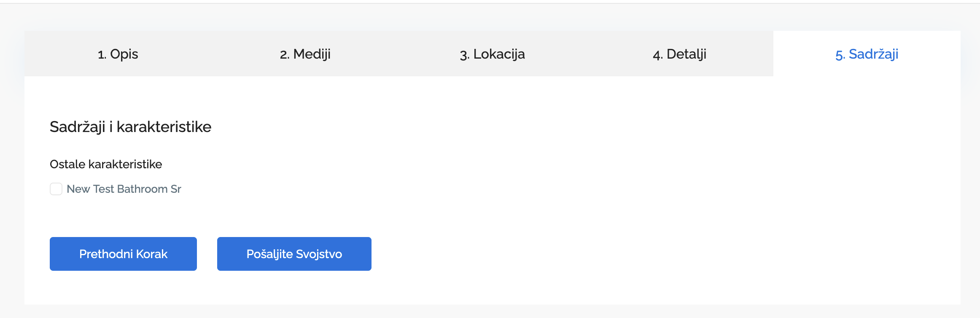980x318 pixels.
Task: Switch to the 2. Mediji tab
Action: click(x=305, y=54)
